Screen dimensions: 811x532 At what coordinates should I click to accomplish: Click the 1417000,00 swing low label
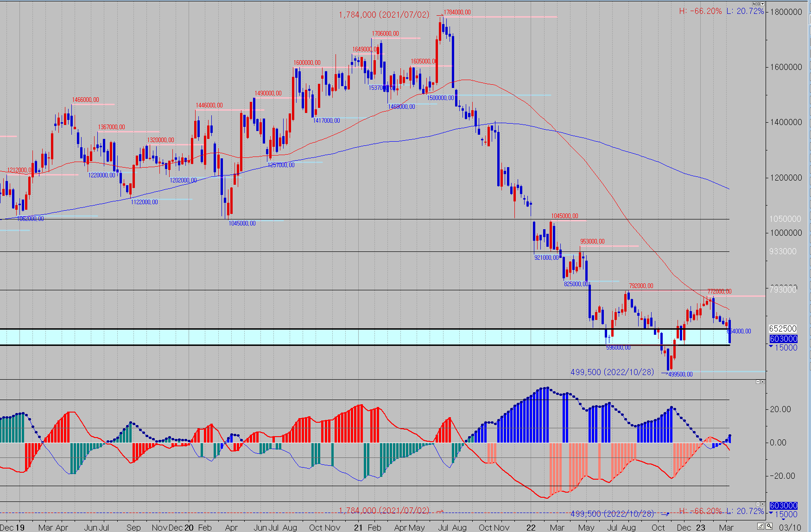[327, 121]
